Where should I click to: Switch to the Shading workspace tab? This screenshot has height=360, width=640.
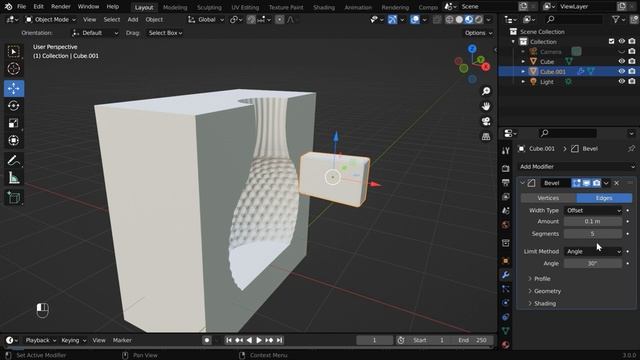tap(324, 7)
